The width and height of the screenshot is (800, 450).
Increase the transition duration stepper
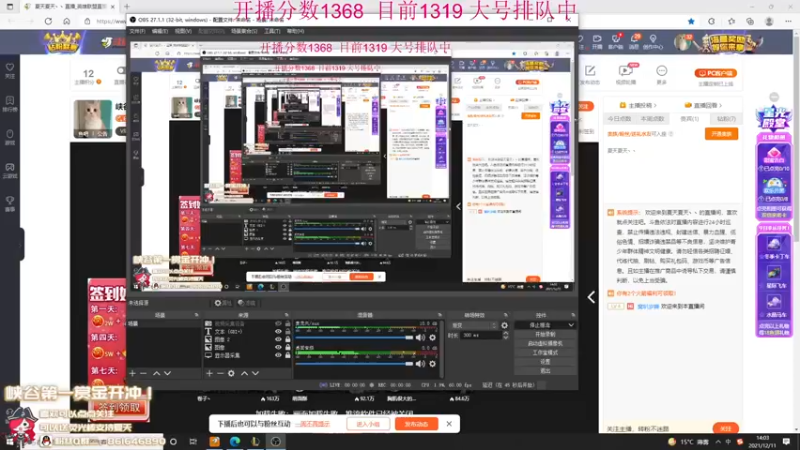[506, 333]
